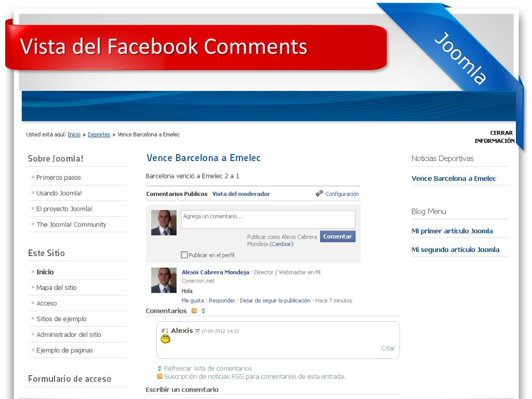
Task: Click the Hace 7 minutos timestamp
Action: (334, 301)
